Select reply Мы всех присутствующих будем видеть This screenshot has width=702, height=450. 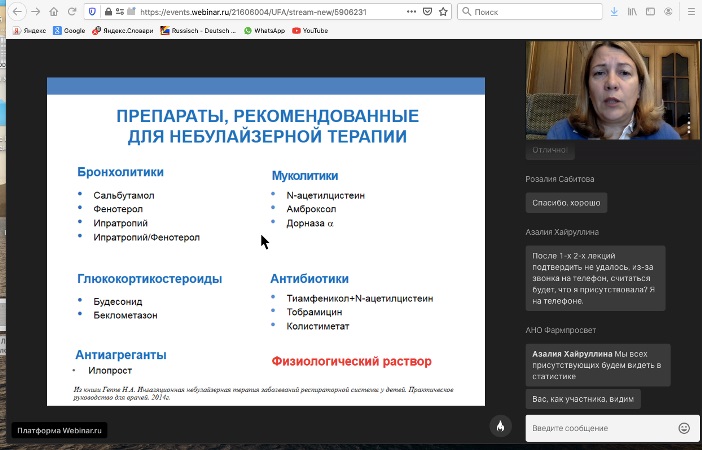(598, 365)
